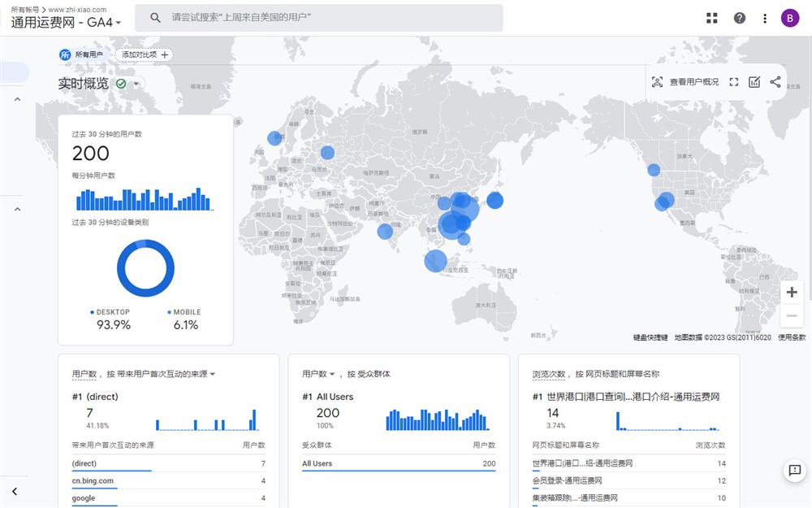Click the customize report pencil icon

coord(754,82)
